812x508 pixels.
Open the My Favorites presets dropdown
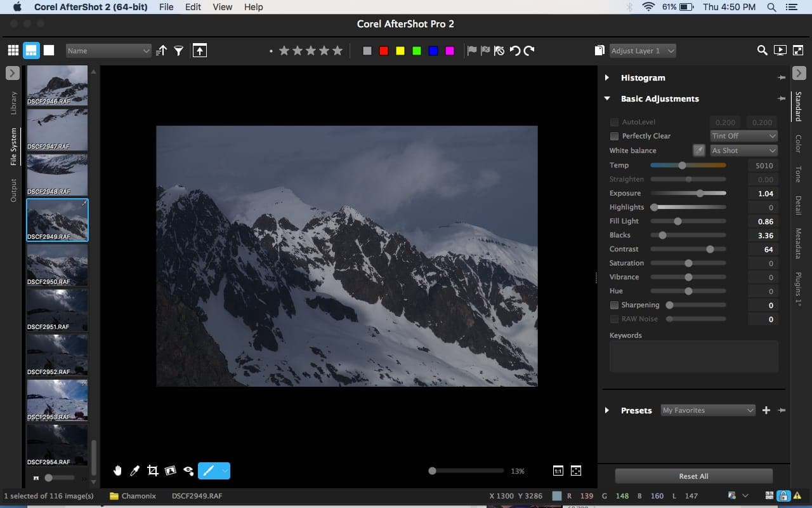click(708, 410)
